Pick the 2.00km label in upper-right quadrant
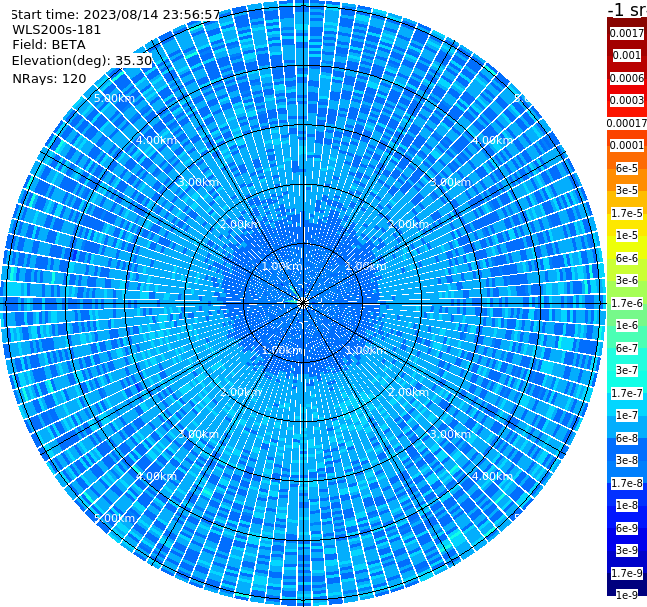The image size is (647, 607). tap(408, 224)
